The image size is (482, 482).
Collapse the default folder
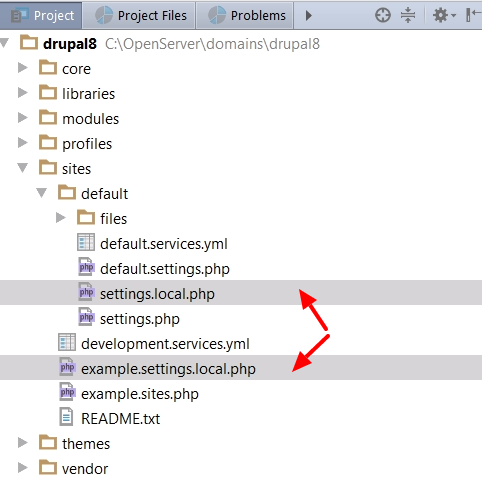coord(42,193)
